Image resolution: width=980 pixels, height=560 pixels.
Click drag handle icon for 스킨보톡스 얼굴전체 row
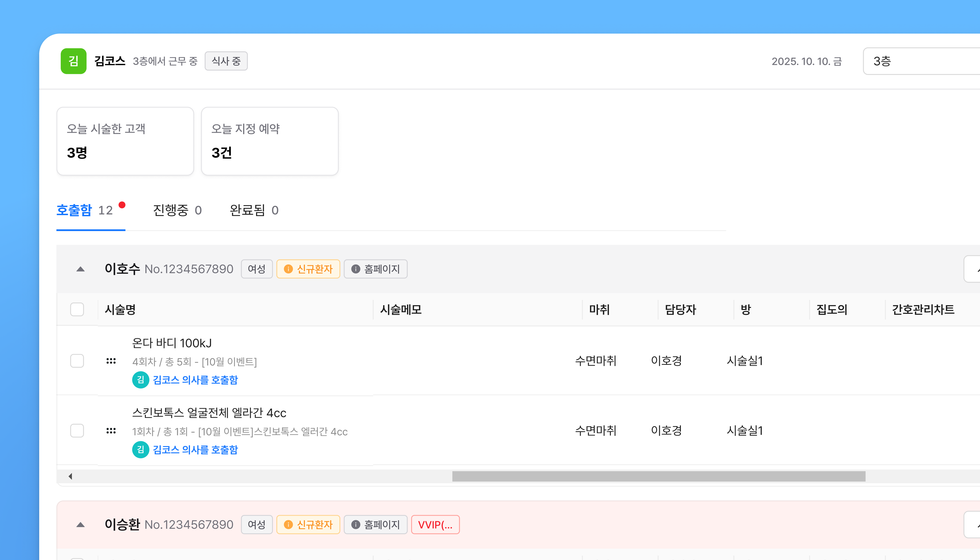111,430
